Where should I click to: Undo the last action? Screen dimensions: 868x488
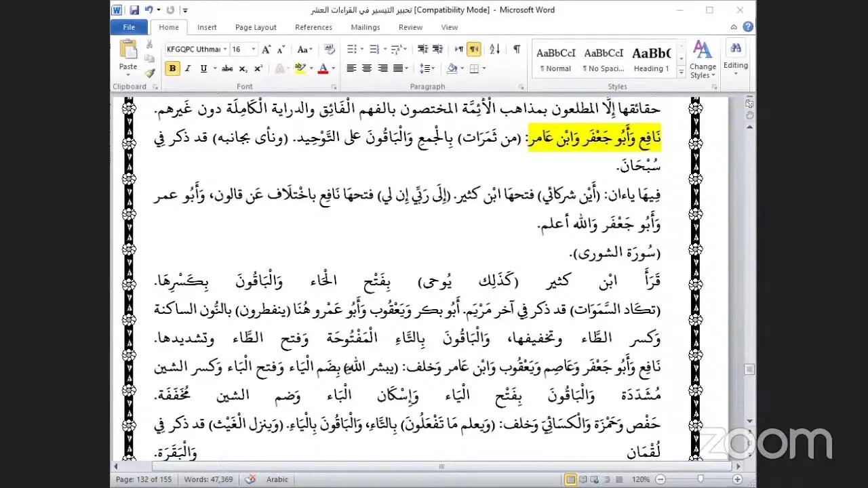148,10
